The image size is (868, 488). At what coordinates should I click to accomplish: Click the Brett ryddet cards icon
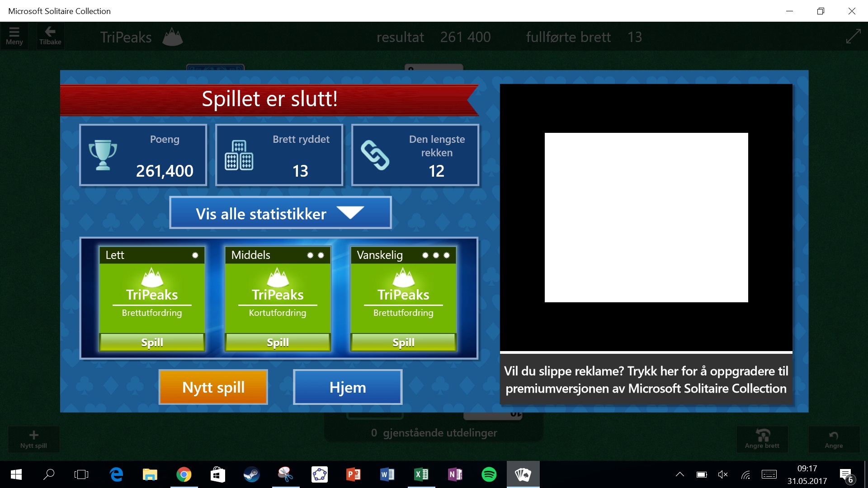239,155
